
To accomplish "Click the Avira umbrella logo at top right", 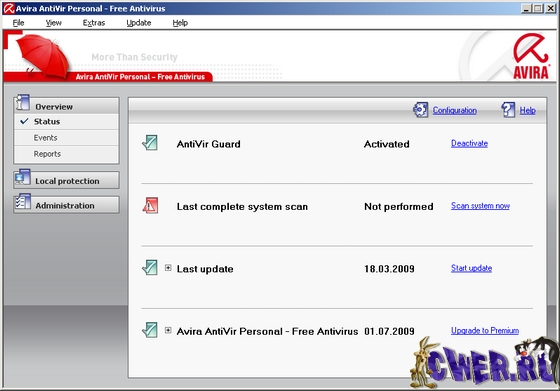I will click(x=531, y=56).
